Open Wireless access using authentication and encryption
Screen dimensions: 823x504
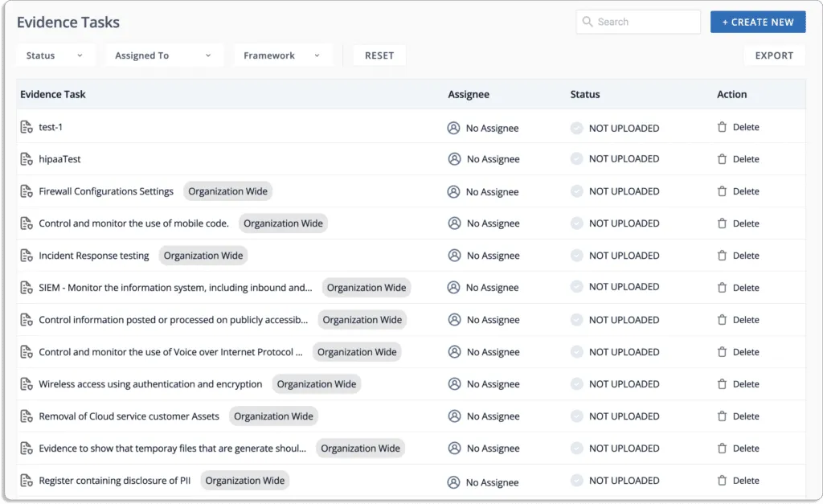point(150,384)
